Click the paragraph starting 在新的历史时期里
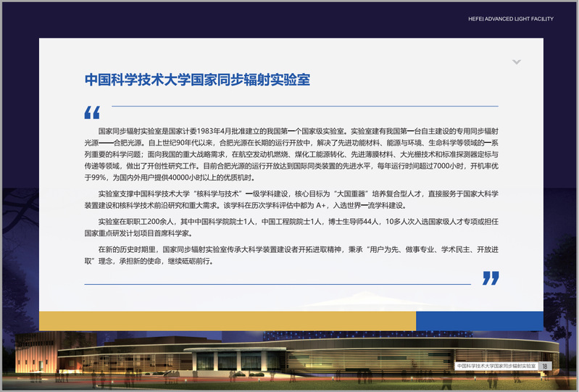This screenshot has height=392, width=579. 291,256
